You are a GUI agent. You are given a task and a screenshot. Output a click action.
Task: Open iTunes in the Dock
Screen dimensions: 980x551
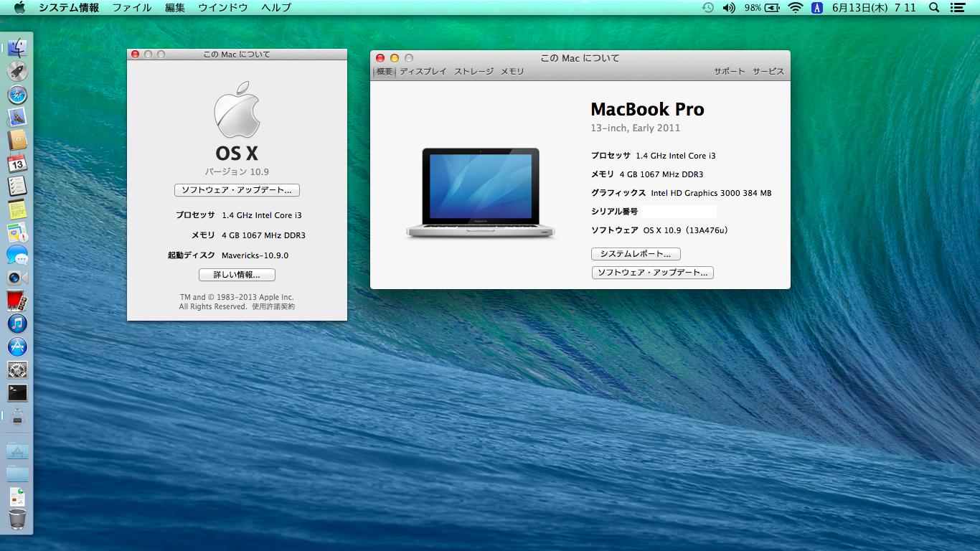coord(17,324)
